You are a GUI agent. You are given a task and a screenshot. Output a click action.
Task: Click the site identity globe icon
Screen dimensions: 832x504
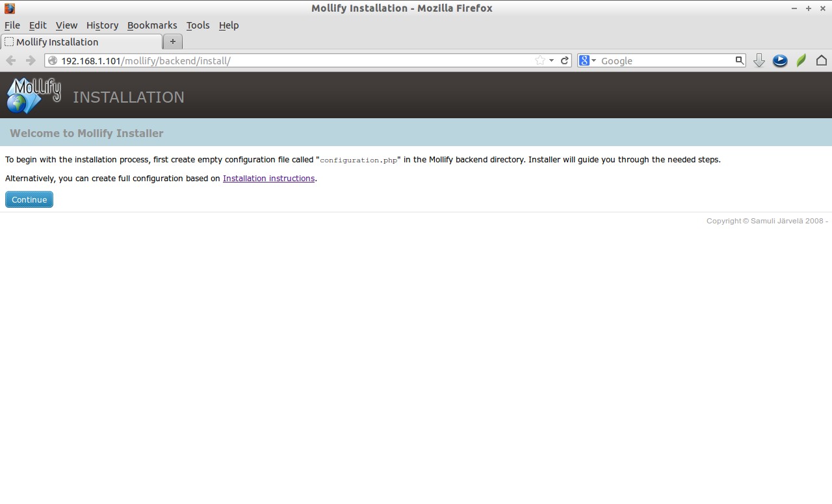click(x=53, y=60)
